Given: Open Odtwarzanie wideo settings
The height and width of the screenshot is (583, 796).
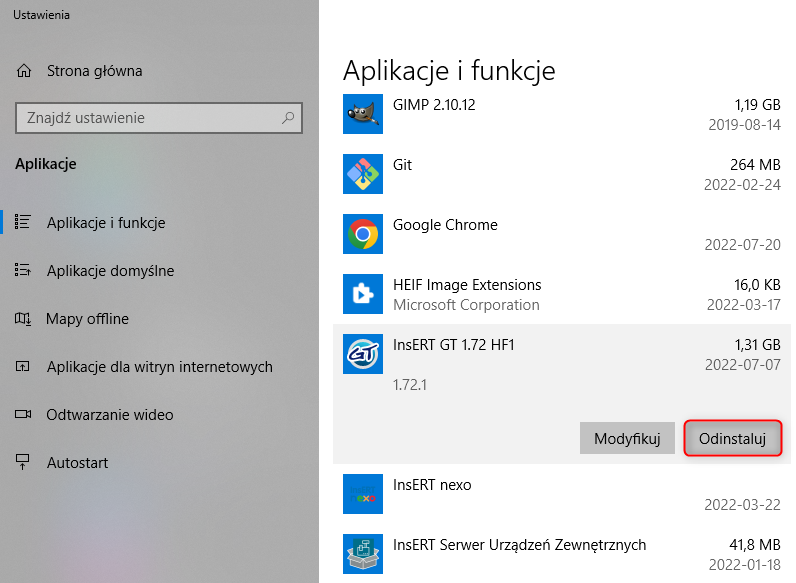Looking at the screenshot, I should point(110,414).
